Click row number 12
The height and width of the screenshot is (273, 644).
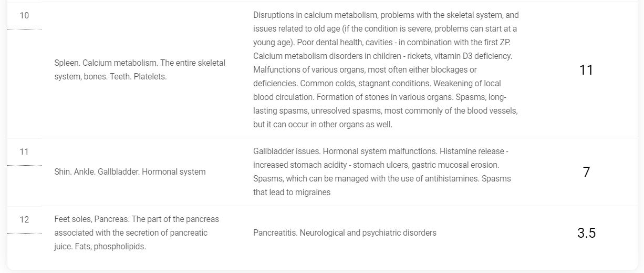tap(24, 219)
